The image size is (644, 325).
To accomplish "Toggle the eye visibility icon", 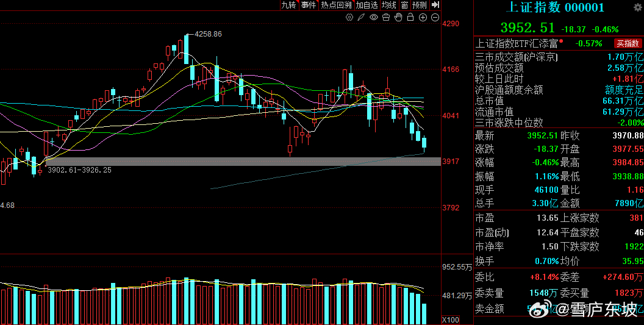I will pos(374,17).
